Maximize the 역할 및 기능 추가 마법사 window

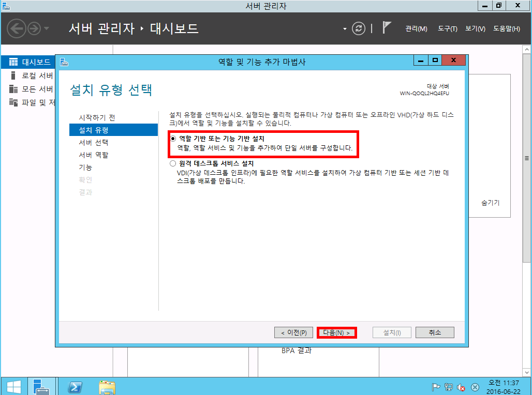tap(435, 60)
